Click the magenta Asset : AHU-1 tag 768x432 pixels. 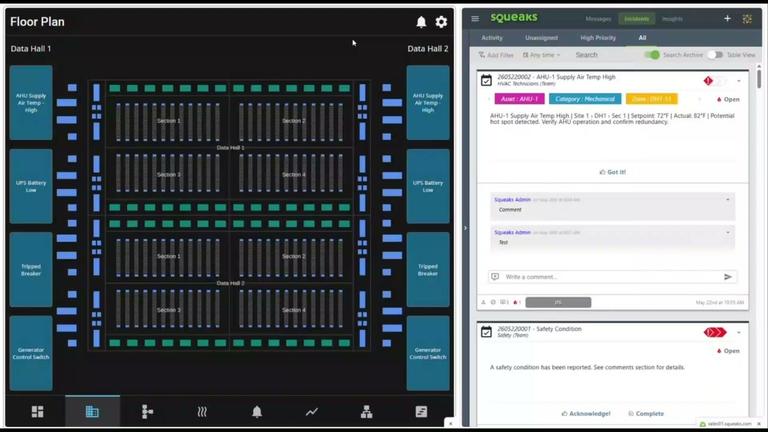(x=520, y=99)
